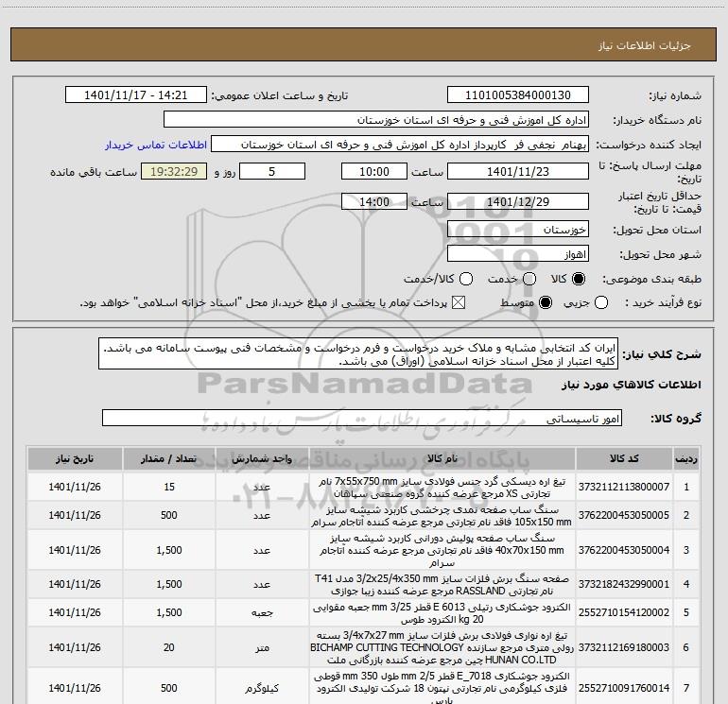Screen dimensions: 728x704
Task: Click the استان محل تحویل field خوزستان
Action: [x=518, y=230]
